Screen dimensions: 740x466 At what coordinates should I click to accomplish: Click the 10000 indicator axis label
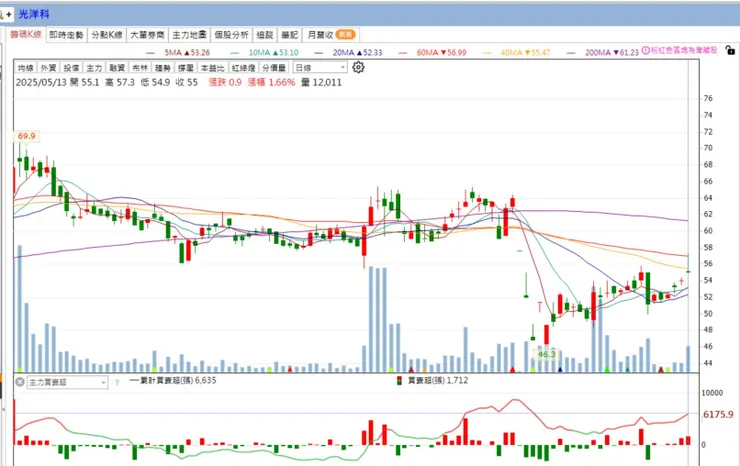point(712,393)
